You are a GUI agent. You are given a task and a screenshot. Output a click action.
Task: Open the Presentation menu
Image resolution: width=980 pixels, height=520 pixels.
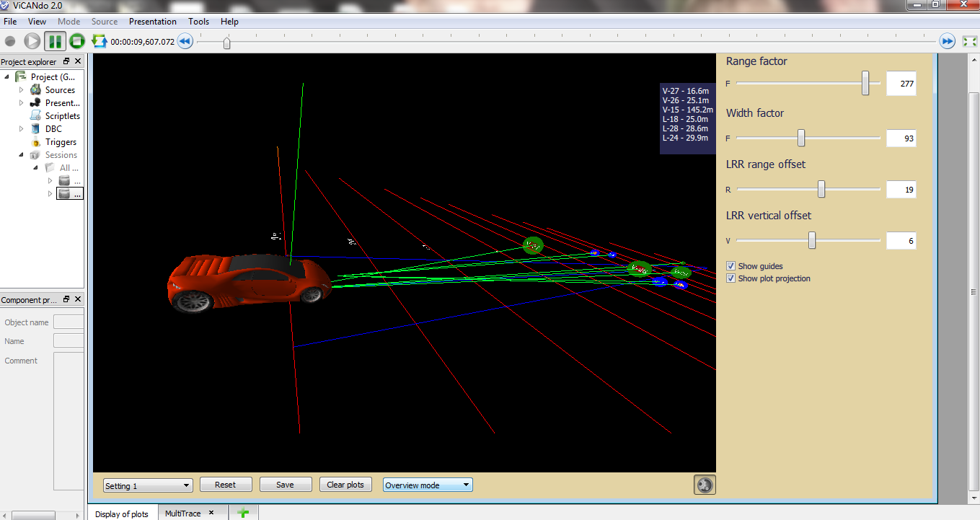point(153,22)
